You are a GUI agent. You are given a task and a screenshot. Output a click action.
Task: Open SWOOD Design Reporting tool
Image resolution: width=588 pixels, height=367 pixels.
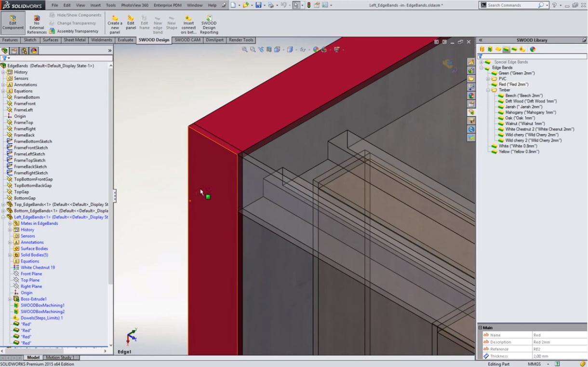209,24
